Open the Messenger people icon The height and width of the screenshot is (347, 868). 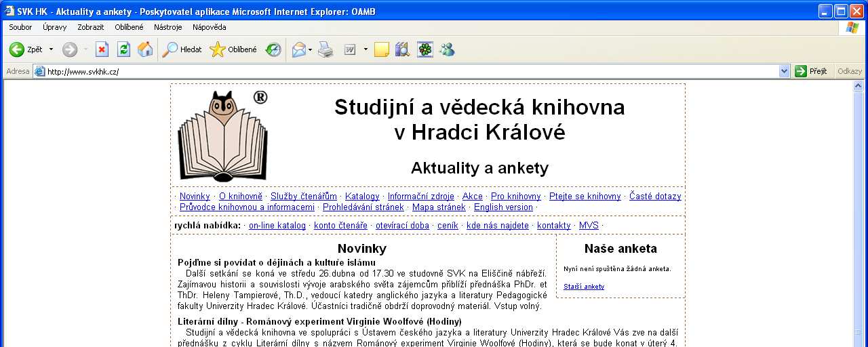click(x=447, y=49)
